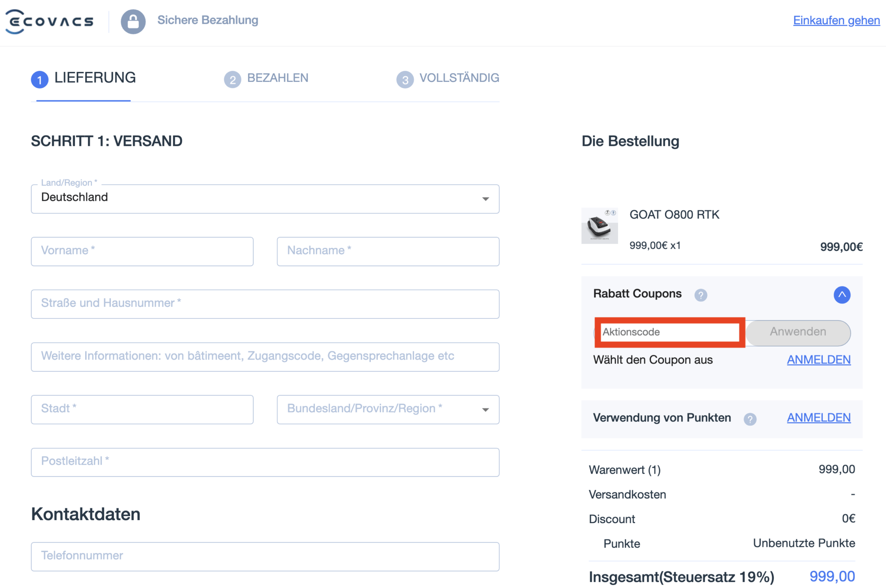
Task: Click the step 1 circle icon
Action: tap(40, 79)
